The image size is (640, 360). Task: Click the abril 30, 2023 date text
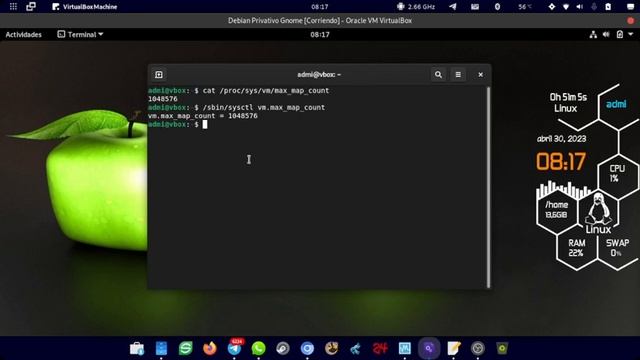561,139
